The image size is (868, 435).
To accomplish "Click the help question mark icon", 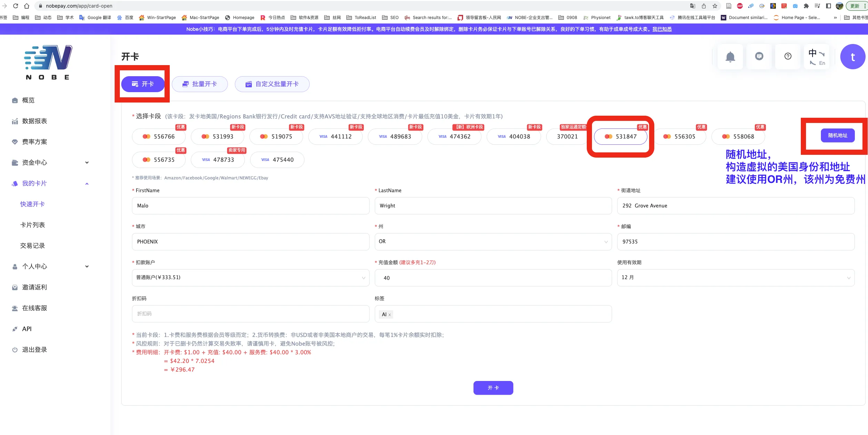I will click(x=788, y=56).
